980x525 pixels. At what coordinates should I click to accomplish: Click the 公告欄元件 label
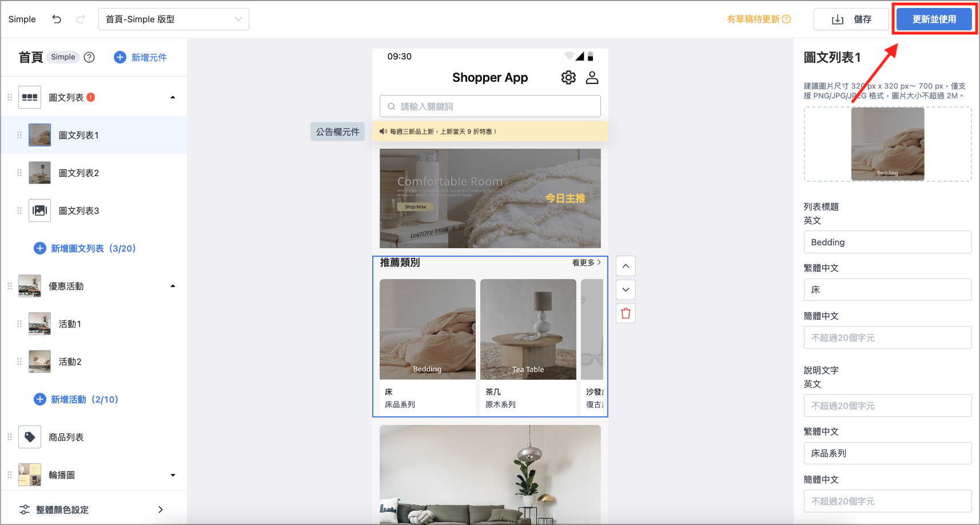[338, 132]
